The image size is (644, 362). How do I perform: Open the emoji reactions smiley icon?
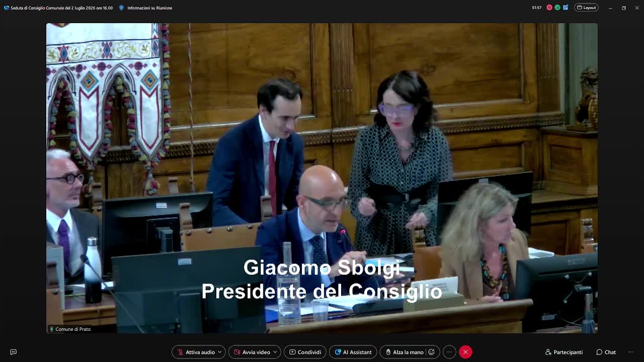pos(432,352)
